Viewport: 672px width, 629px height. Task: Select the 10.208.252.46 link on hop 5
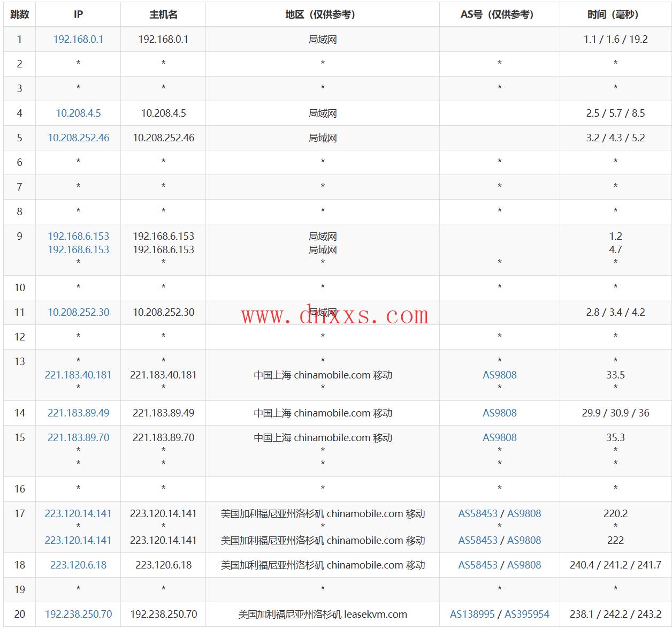[78, 138]
